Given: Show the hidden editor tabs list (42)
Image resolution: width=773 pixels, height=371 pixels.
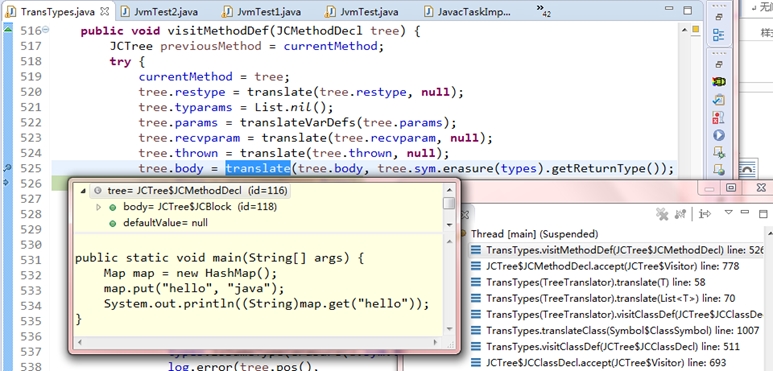Looking at the screenshot, I should pyautogui.click(x=543, y=10).
